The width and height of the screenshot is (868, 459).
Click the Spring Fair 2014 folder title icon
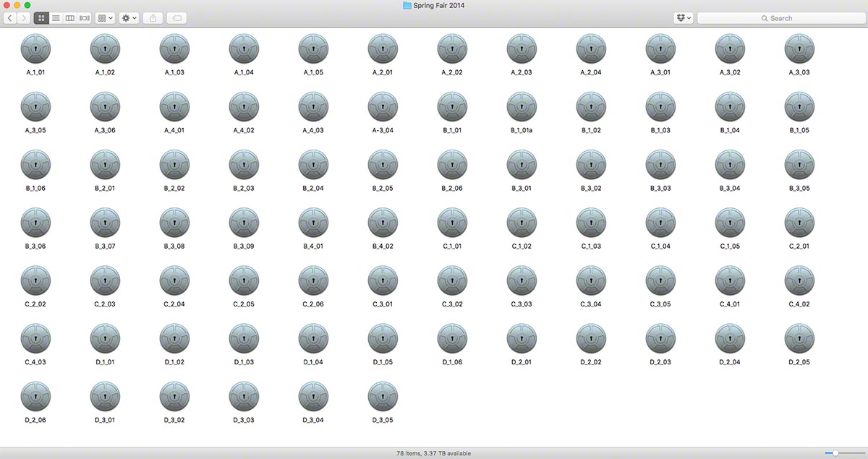coord(407,5)
